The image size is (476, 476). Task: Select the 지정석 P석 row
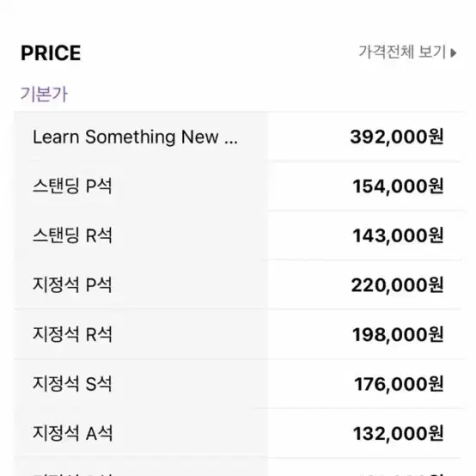[239, 284]
